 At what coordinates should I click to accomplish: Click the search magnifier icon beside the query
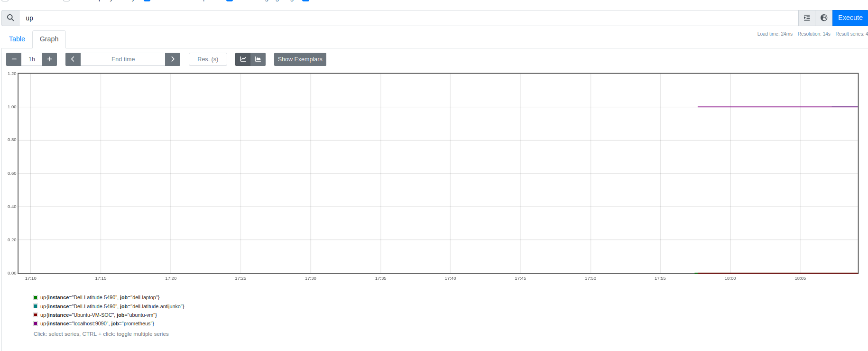[x=10, y=18]
